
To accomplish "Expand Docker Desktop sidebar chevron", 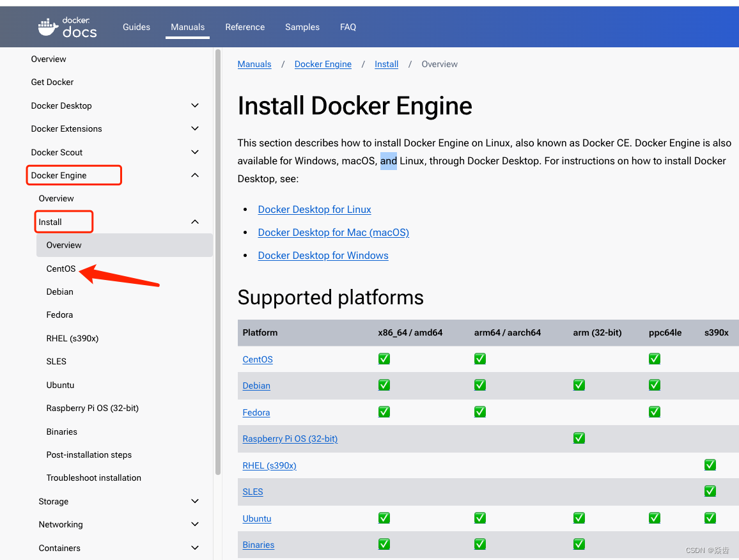I will [194, 105].
